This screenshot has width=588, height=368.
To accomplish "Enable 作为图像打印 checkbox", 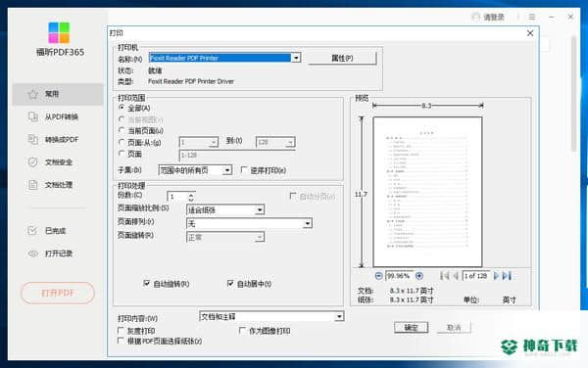I will pos(243,331).
